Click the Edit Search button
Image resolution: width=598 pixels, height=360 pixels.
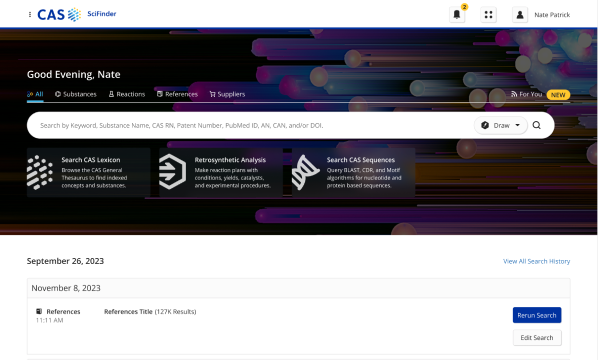coord(537,338)
